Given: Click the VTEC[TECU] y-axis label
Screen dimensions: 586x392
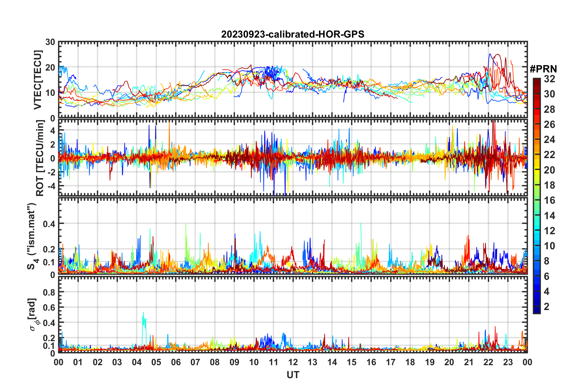Looking at the screenshot, I should click(38, 80).
